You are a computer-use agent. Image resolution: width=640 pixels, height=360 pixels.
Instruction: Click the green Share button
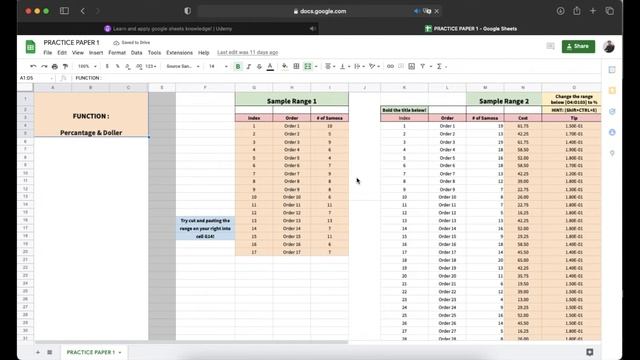point(578,46)
